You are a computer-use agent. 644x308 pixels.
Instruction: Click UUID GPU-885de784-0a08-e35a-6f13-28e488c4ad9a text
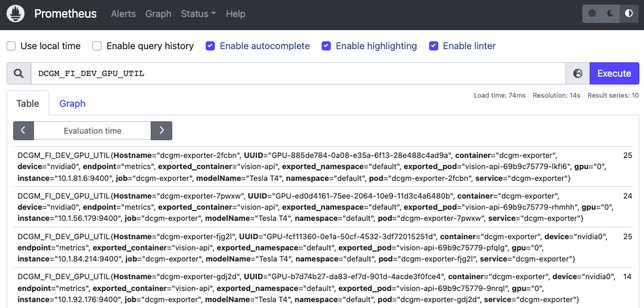349,156
